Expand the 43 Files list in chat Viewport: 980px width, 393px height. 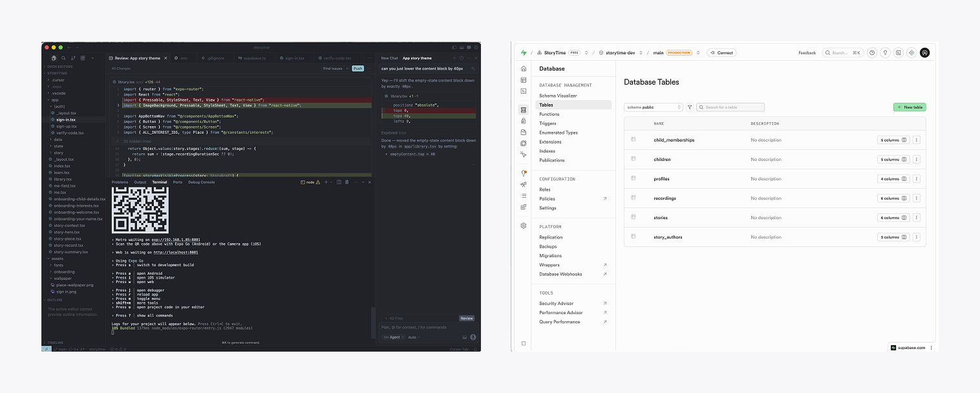[x=394, y=318]
